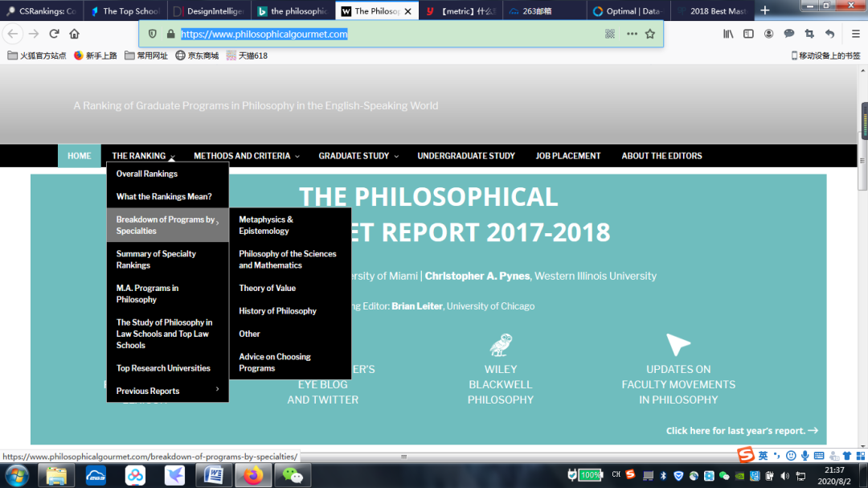Image resolution: width=868 pixels, height=488 pixels.
Task: Expand the Methods and Criteria menu
Action: pyautogui.click(x=246, y=156)
